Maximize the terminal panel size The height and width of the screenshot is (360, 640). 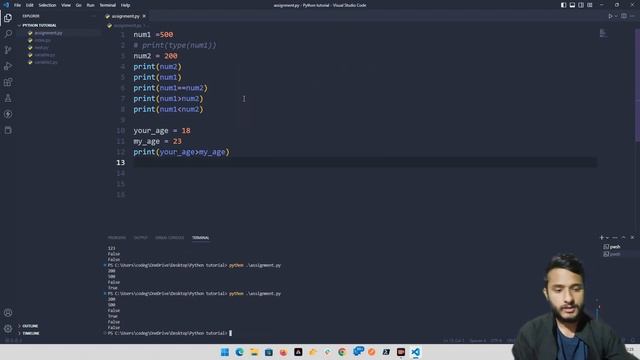coord(623,238)
